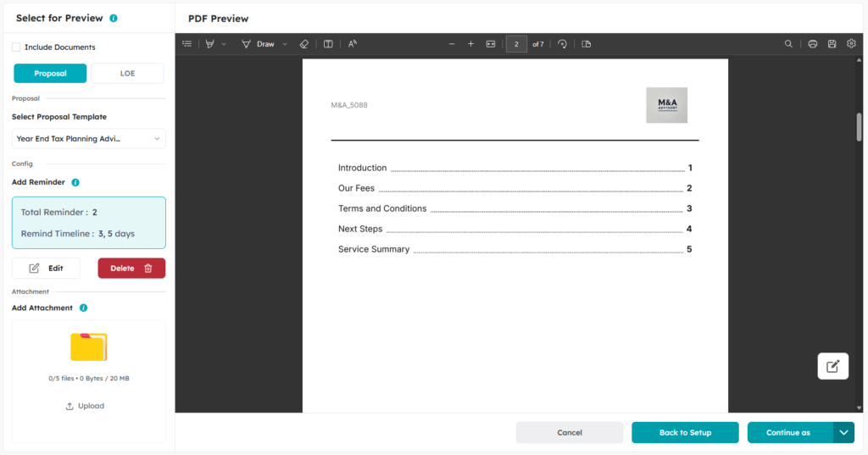This screenshot has height=455, width=868.
Task: Click the M&A_5088 header text
Action: click(x=349, y=105)
